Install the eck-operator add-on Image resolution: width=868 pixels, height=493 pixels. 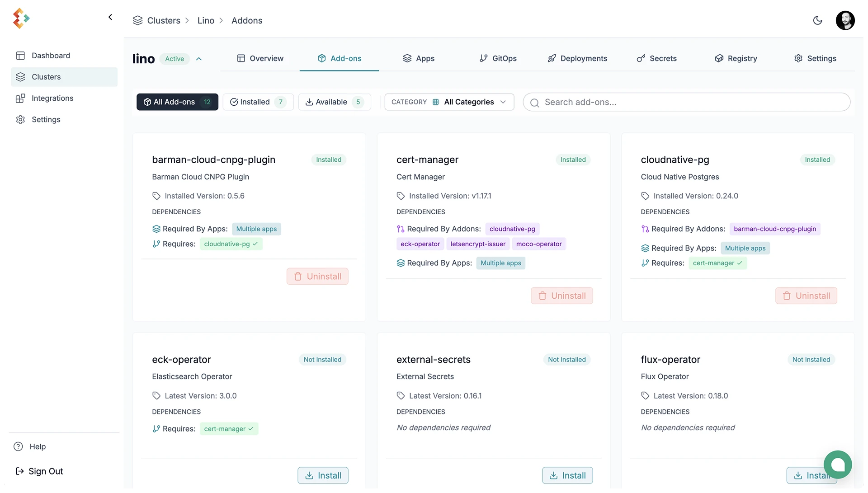(x=323, y=475)
